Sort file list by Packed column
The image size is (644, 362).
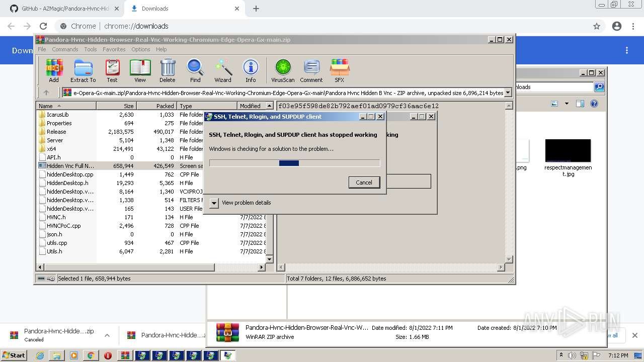click(157, 106)
